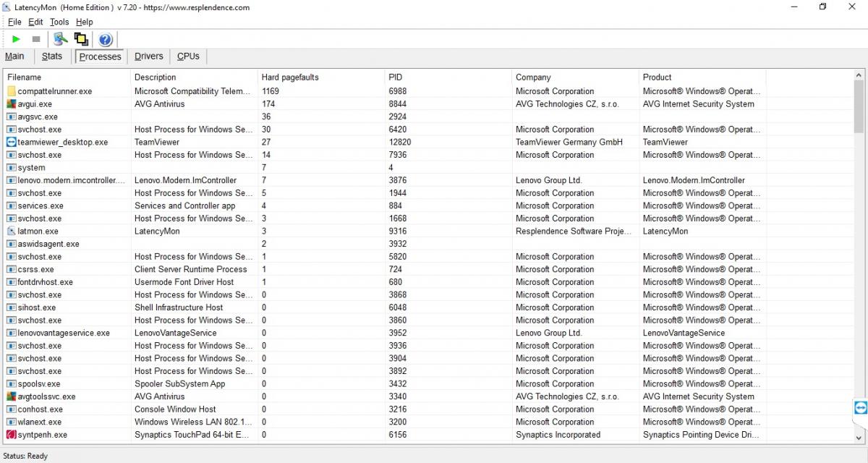Viewport: 868px width, 463px height.
Task: Click PID 9316 cell for latmon
Action: [398, 231]
